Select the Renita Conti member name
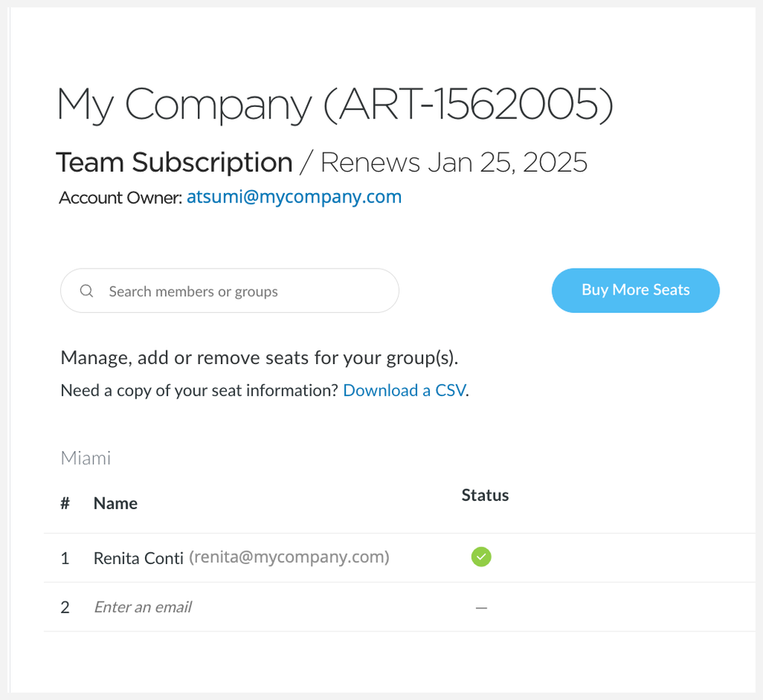 [138, 558]
